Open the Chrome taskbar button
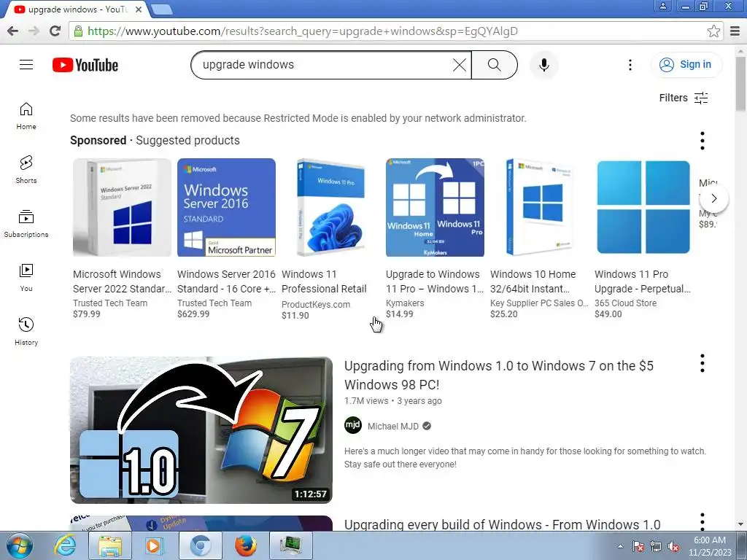 (x=200, y=545)
